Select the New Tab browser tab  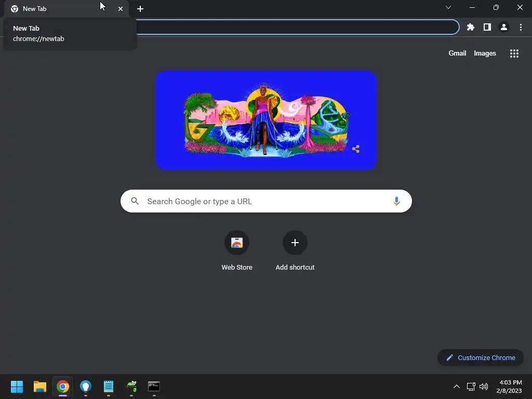pos(66,9)
